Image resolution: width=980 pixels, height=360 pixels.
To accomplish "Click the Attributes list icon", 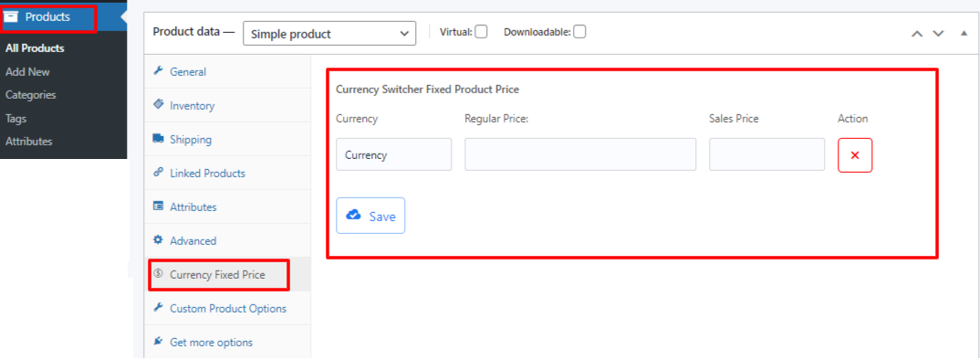I will 158,206.
